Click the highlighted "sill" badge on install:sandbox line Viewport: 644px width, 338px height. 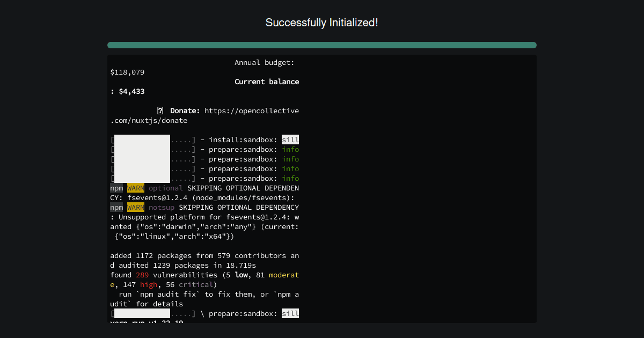[290, 139]
